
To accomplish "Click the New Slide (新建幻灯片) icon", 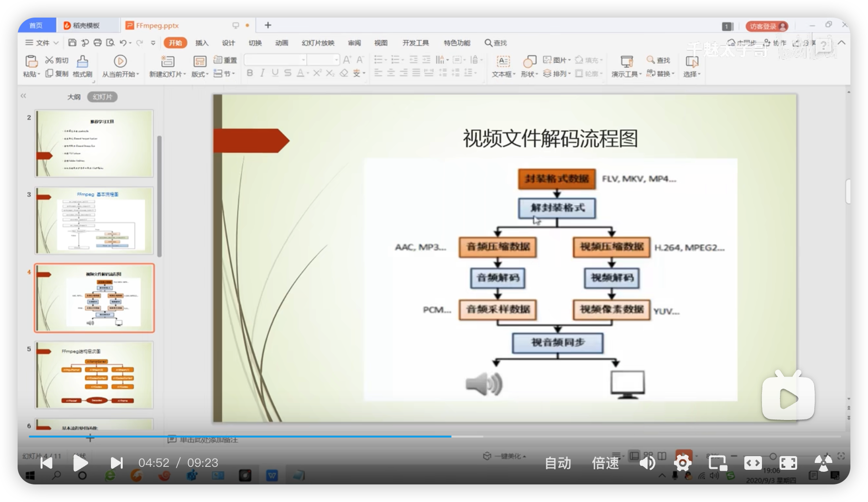I will click(168, 61).
